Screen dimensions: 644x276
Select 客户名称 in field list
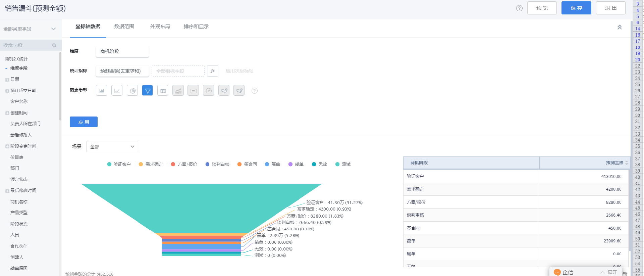point(19,101)
